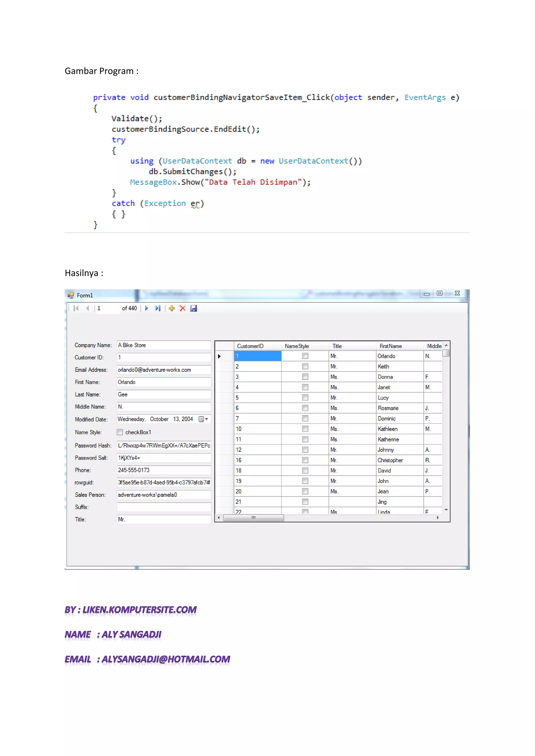535x756 pixels.
Task: Go to next record with blue arrow
Action: (147, 308)
